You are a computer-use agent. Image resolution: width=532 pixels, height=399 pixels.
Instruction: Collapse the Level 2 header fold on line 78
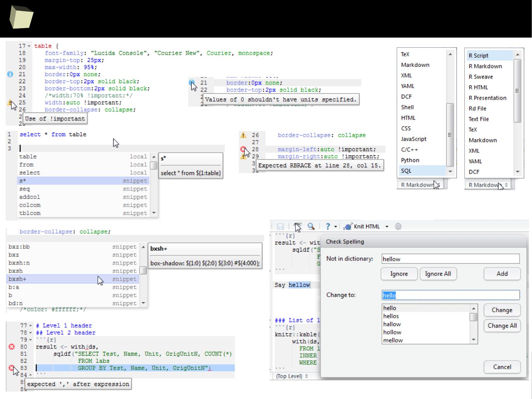point(31,333)
